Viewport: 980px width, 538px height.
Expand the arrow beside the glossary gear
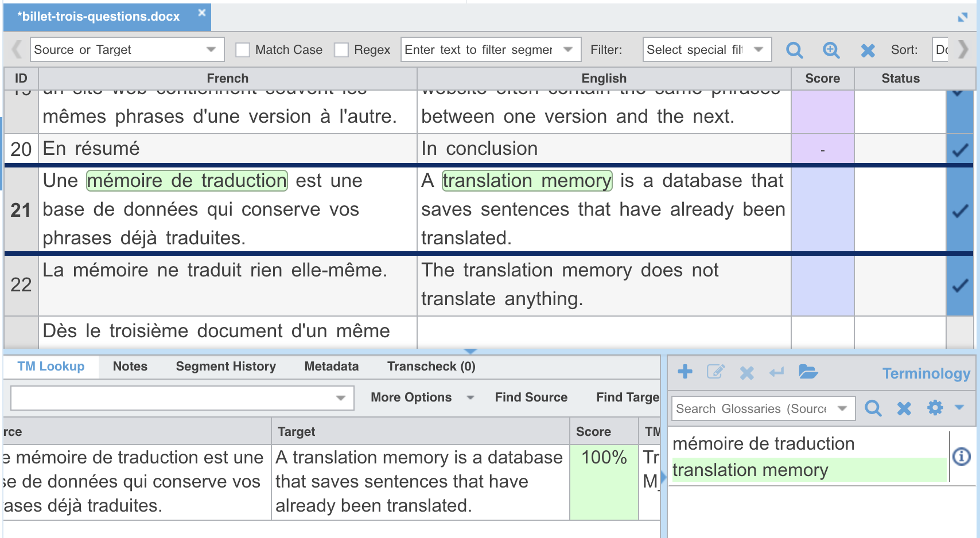959,407
